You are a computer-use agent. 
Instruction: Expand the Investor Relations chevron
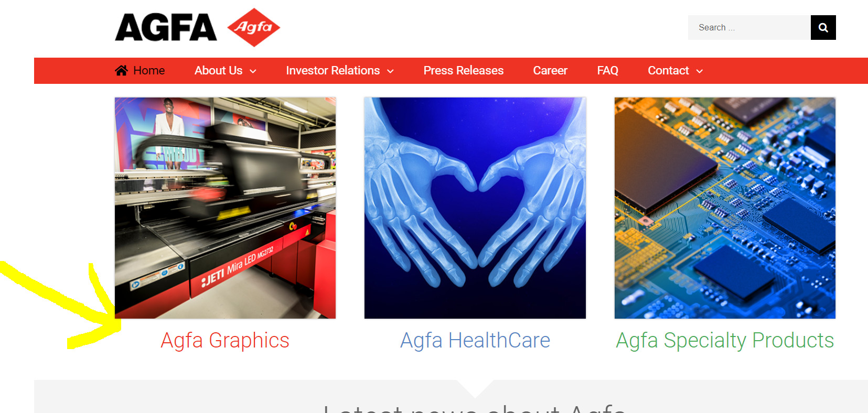point(390,71)
